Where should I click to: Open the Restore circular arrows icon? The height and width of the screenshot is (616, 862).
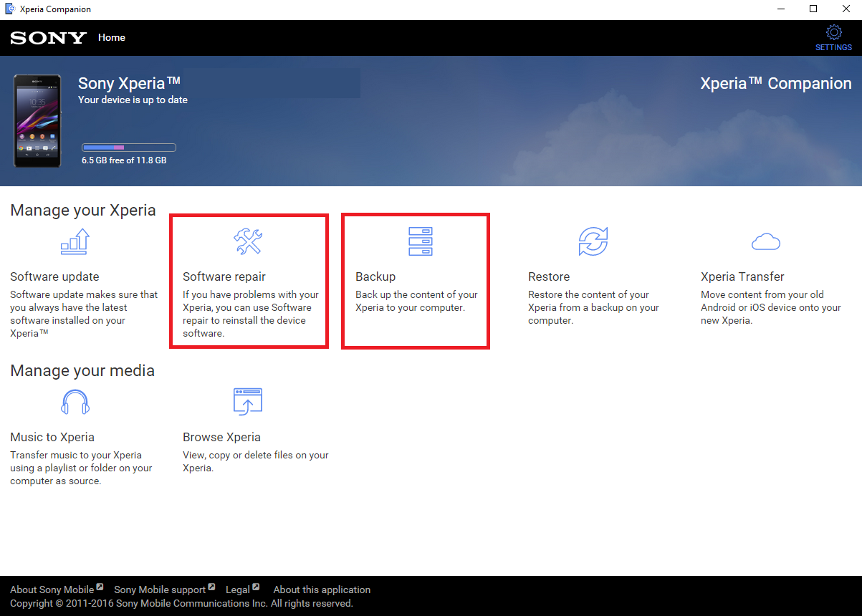[x=593, y=241]
